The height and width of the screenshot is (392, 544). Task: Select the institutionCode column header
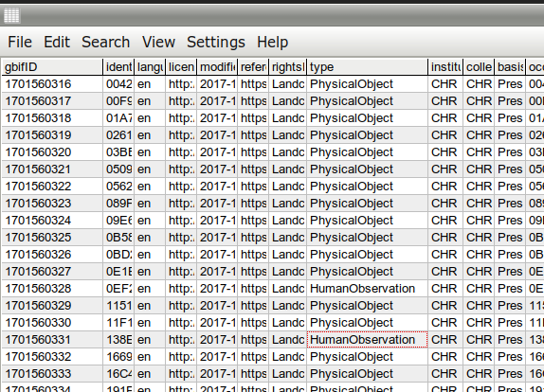pos(445,67)
